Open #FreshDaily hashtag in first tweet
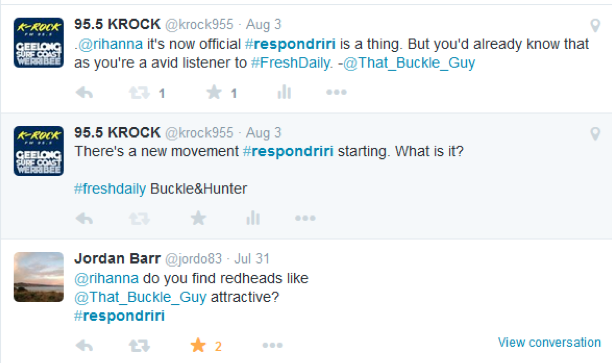 tap(291, 63)
